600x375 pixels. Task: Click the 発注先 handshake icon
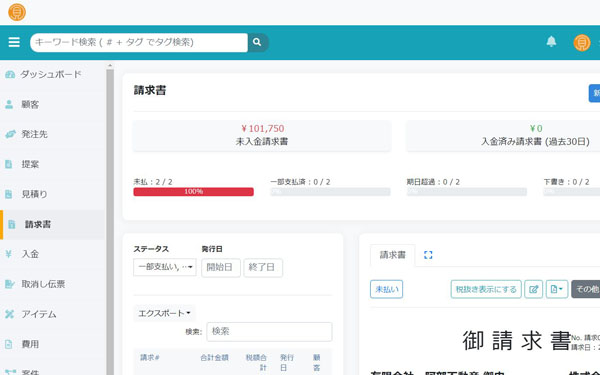point(10,134)
